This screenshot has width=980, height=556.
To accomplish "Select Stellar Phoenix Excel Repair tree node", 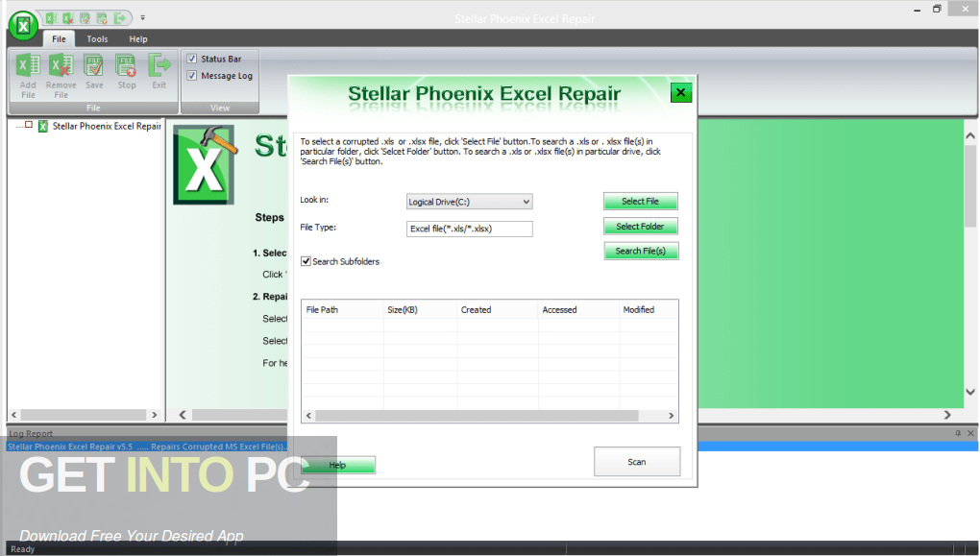I will click(x=107, y=126).
